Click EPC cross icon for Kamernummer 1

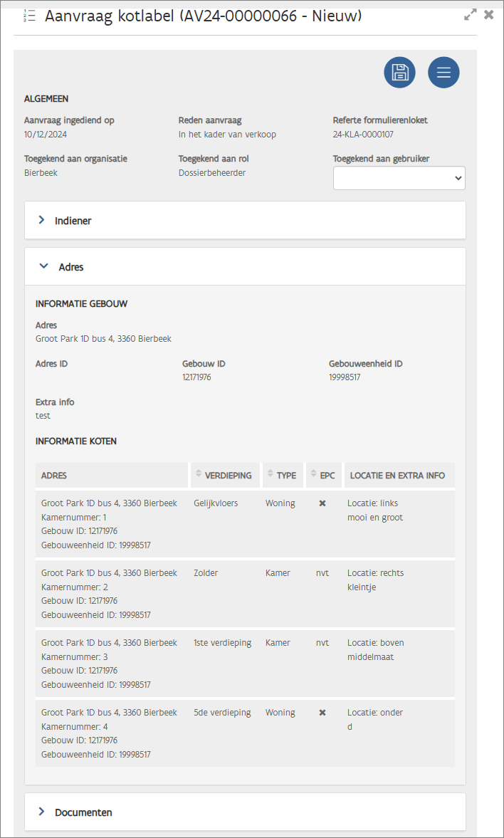coord(322,503)
